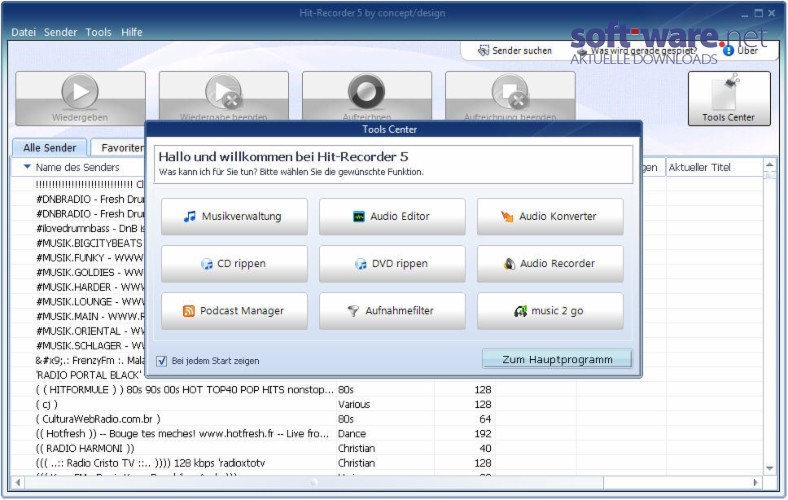Open the Sender menu

coord(60,32)
